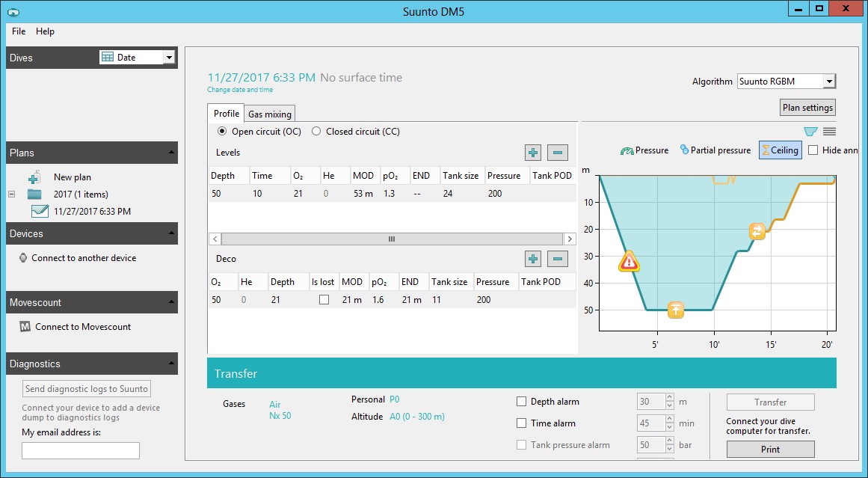Show Pressure on the graph
Viewport: 868px width, 478px height.
point(644,150)
